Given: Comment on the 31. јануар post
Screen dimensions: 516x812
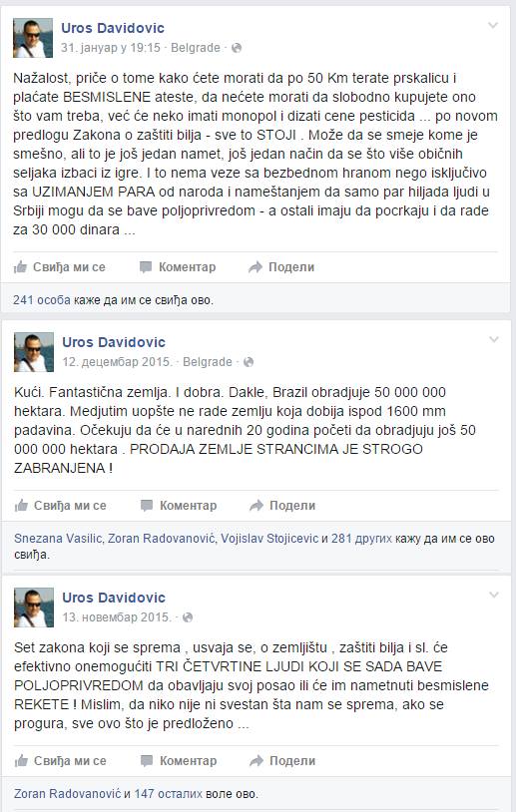Looking at the screenshot, I should click(x=178, y=267).
